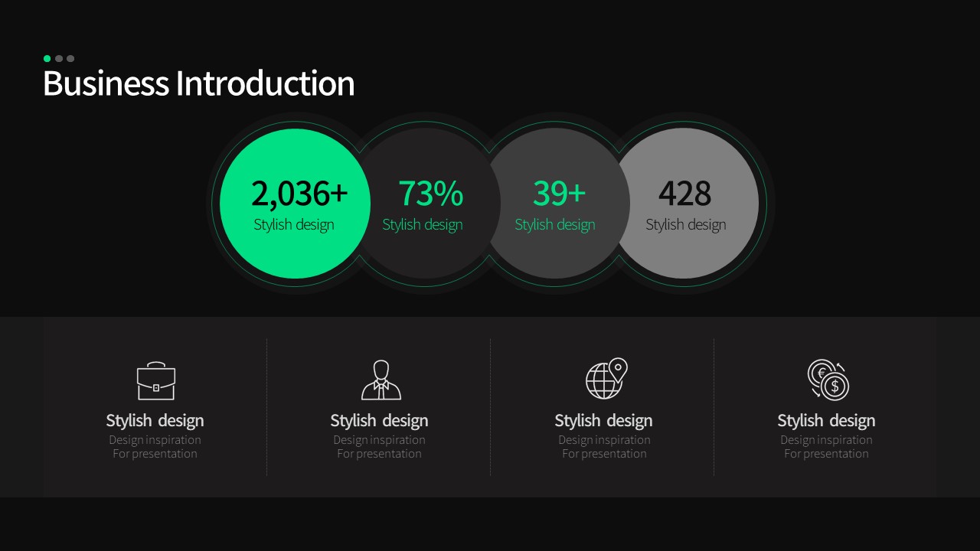The height and width of the screenshot is (551, 980).
Task: Select Design inspiration text under briefcase column
Action: (x=155, y=440)
